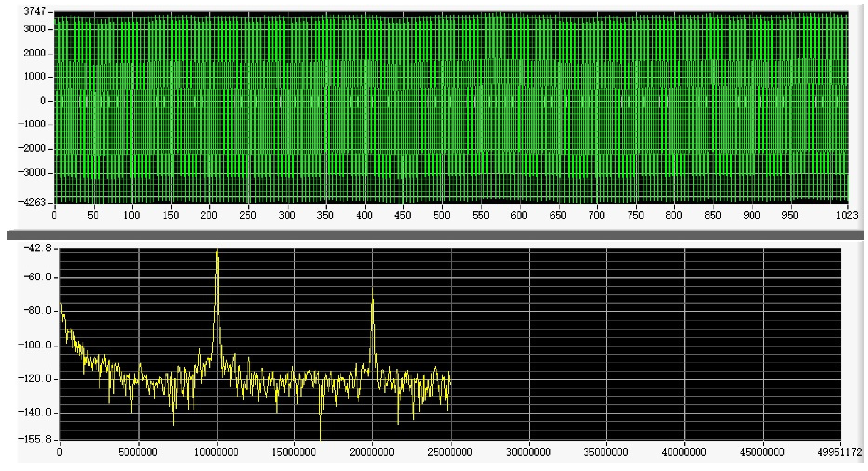868x471 pixels.
Task: Click the 49951172 end label on spectrum X-axis
Action: [839, 452]
